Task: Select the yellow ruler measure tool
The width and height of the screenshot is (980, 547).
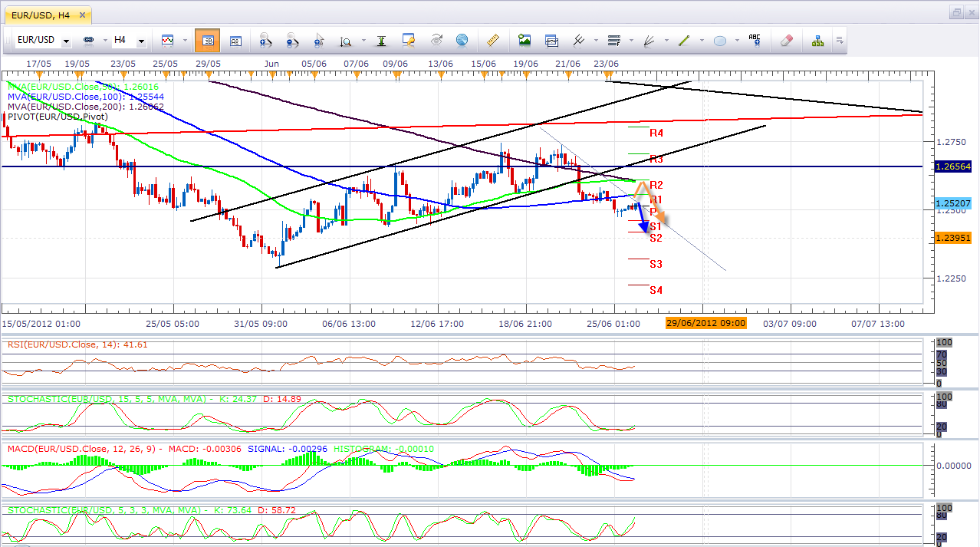Action: 493,40
